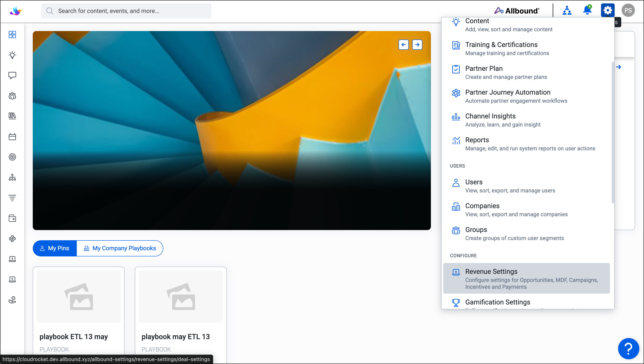The image size is (644, 364).
Task: Switch to My Company Playbooks tab
Action: pyautogui.click(x=120, y=248)
